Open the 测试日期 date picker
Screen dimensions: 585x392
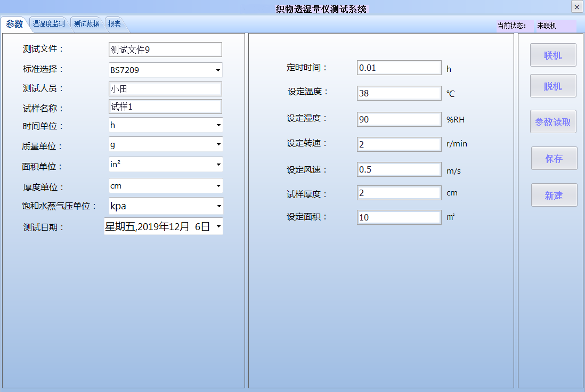pyautogui.click(x=164, y=226)
